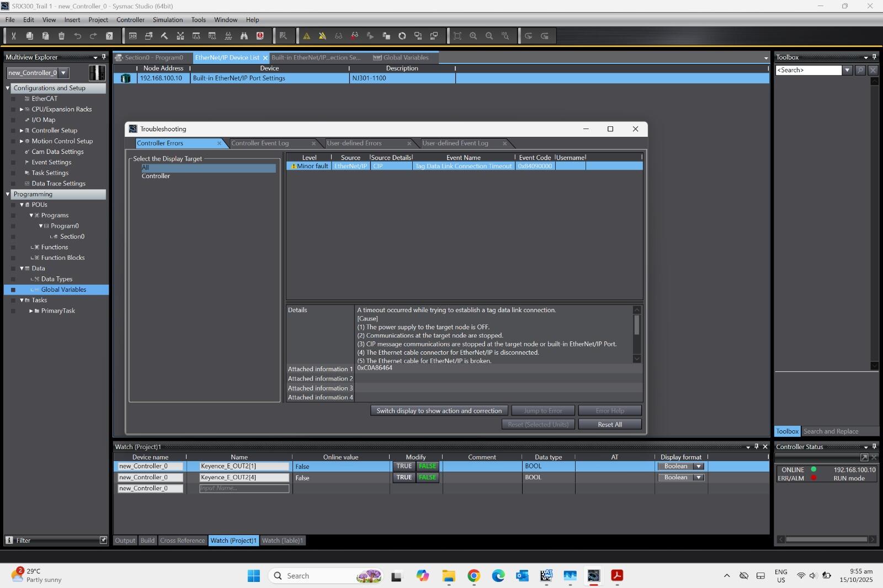Image resolution: width=883 pixels, height=588 pixels.
Task: Switch to the Controller Event Log tab
Action: tap(260, 143)
